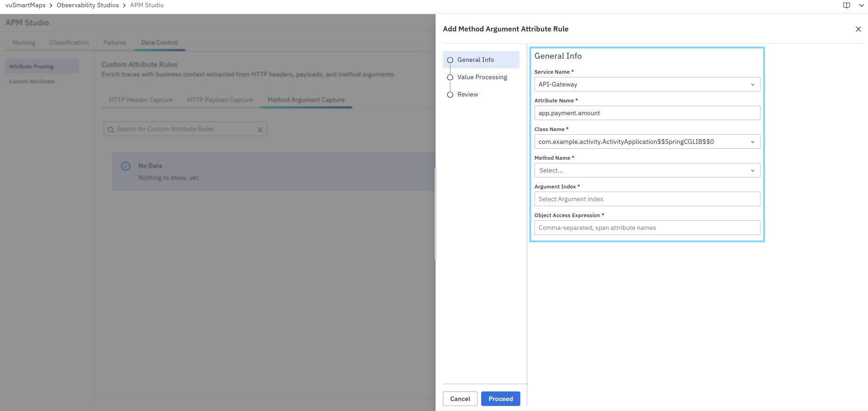This screenshot has height=411, width=868.
Task: Click the No Data info icon
Action: coord(126,166)
